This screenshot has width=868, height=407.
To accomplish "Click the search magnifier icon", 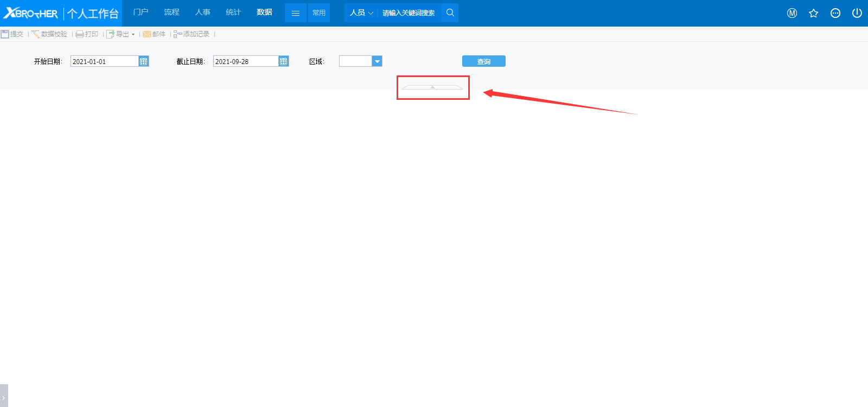I will pos(450,12).
